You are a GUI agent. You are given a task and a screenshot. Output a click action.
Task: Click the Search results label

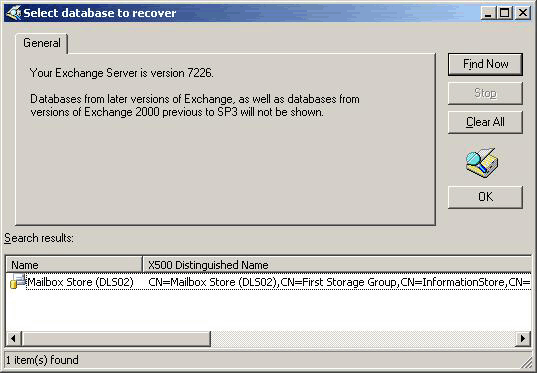click(39, 238)
